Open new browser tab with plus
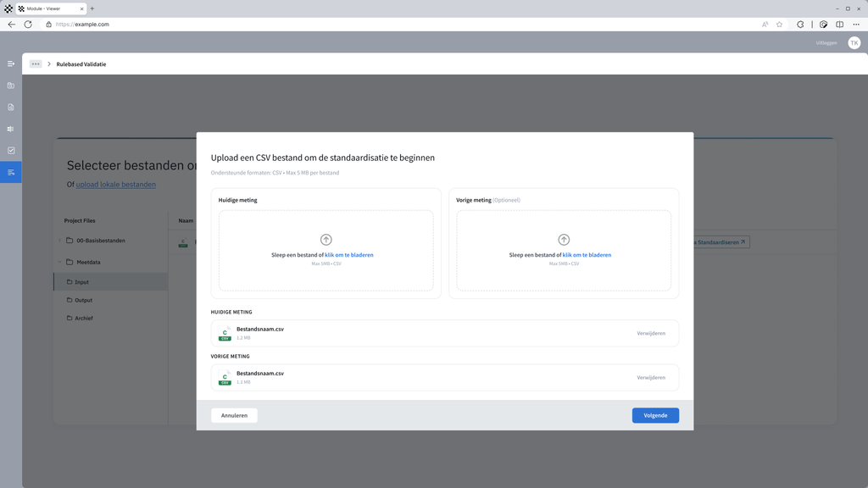This screenshot has width=868, height=488. [x=92, y=8]
